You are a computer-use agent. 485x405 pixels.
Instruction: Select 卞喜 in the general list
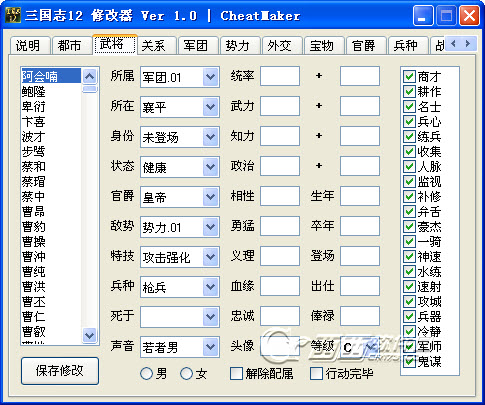pos(51,121)
